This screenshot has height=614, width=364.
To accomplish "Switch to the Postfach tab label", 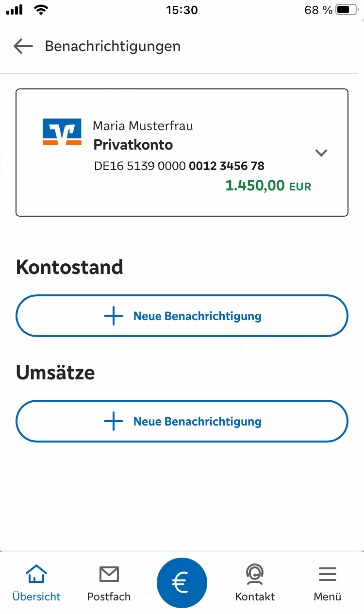I will coord(109,597).
